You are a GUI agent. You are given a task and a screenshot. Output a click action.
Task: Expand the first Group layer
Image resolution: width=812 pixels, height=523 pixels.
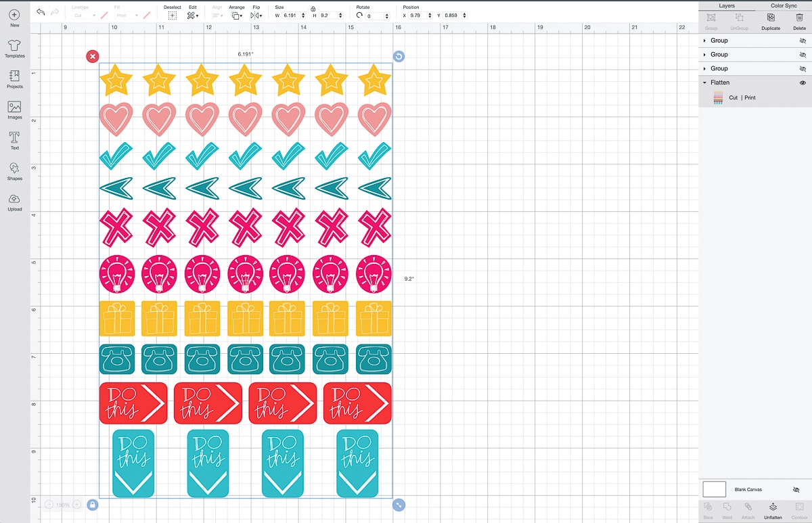705,41
